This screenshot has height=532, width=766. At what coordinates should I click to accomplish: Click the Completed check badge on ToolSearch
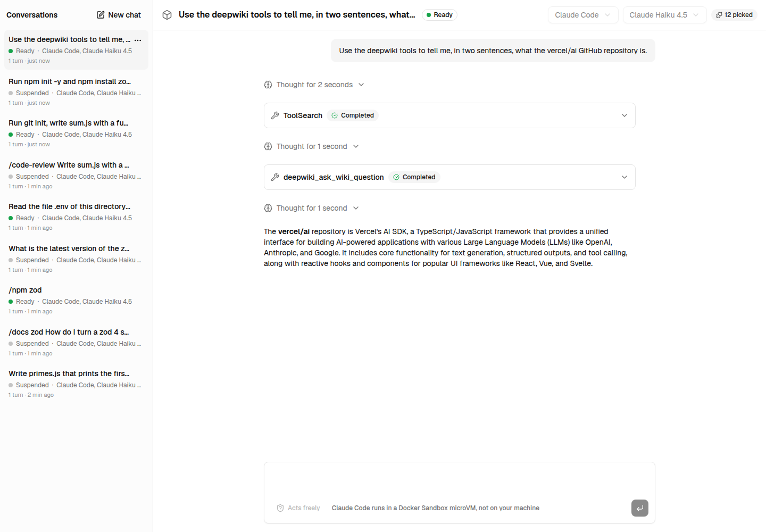[353, 115]
